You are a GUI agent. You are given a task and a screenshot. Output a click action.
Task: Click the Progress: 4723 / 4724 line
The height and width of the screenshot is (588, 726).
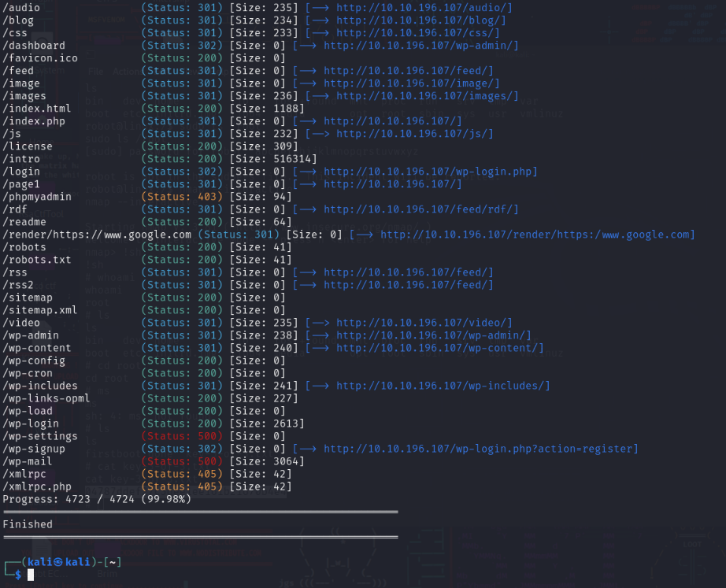click(x=97, y=499)
